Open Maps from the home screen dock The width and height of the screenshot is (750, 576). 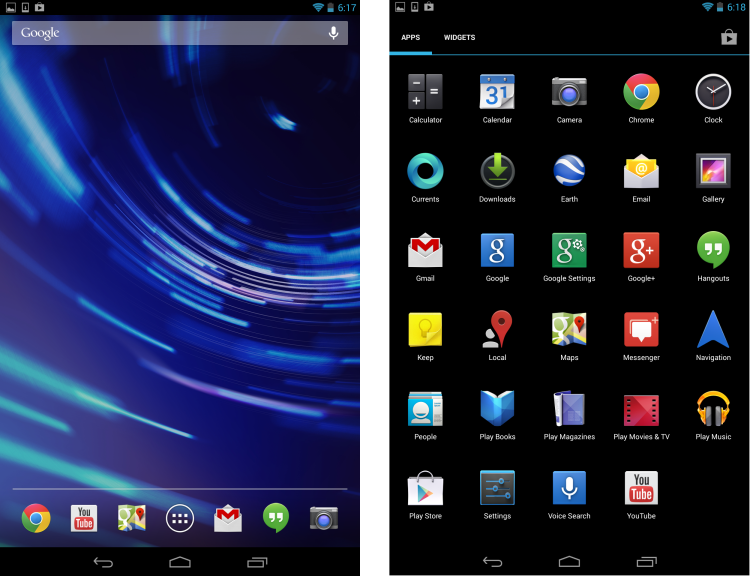132,518
